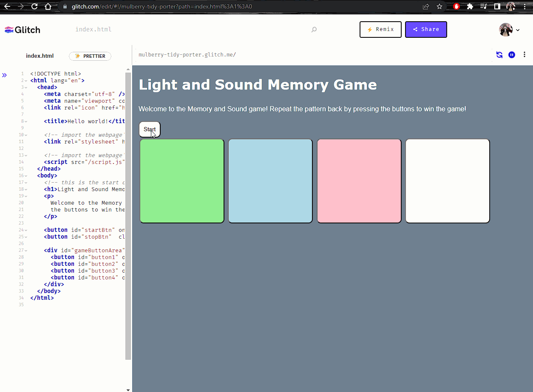Select the index.html tab label
Image resolution: width=533 pixels, height=392 pixels.
(x=40, y=56)
